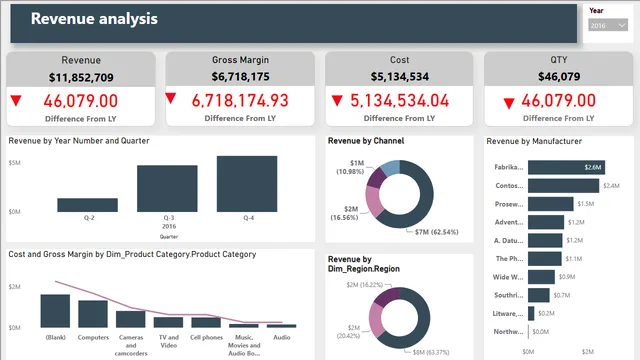Select the TV and Video cost bar
The height and width of the screenshot is (360, 640).
click(168, 322)
